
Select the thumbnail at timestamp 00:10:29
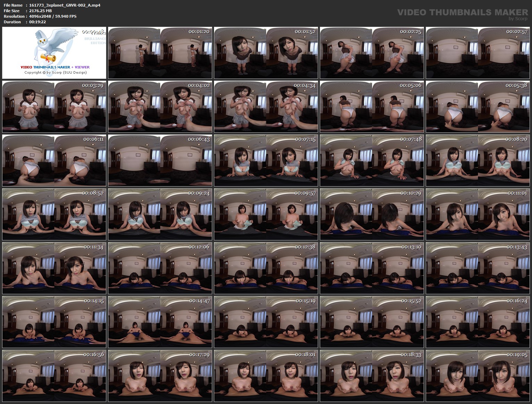coord(373,214)
